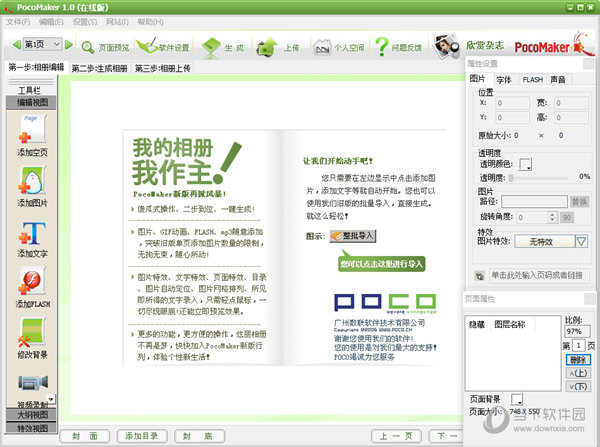Click the 宽 width input field
This screenshot has width=600, height=447.
(571, 103)
